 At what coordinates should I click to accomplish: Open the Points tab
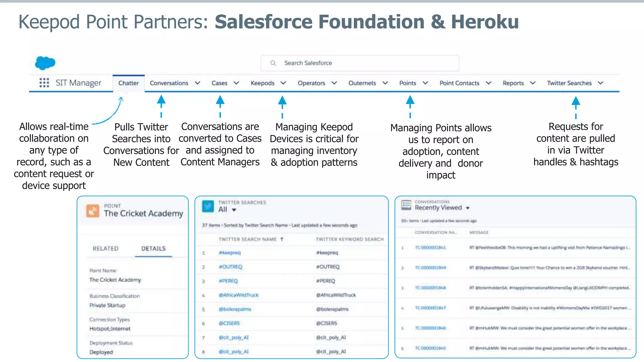coord(408,83)
